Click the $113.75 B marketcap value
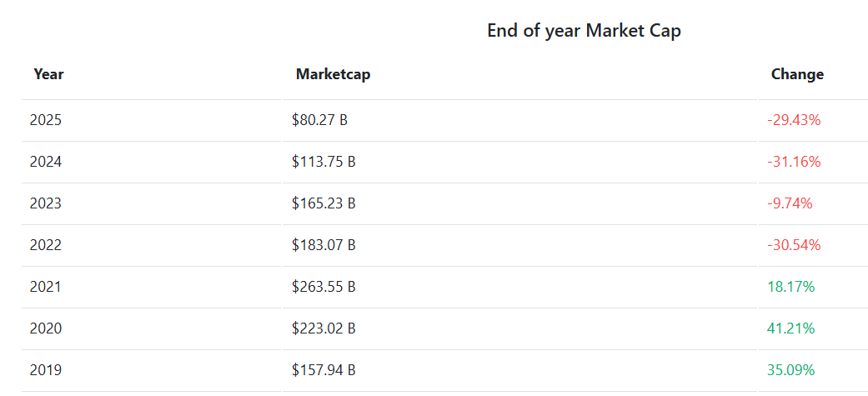The image size is (868, 396). pos(324,163)
